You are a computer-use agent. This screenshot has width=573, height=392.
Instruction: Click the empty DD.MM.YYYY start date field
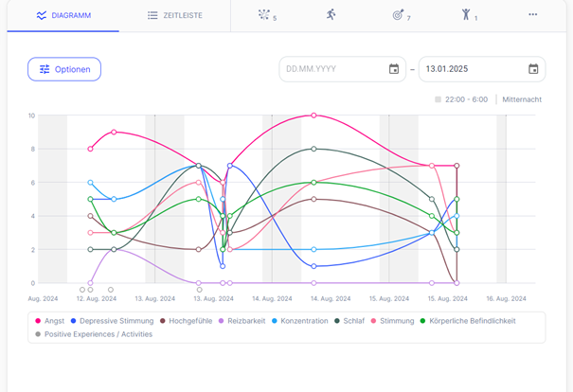click(333, 69)
